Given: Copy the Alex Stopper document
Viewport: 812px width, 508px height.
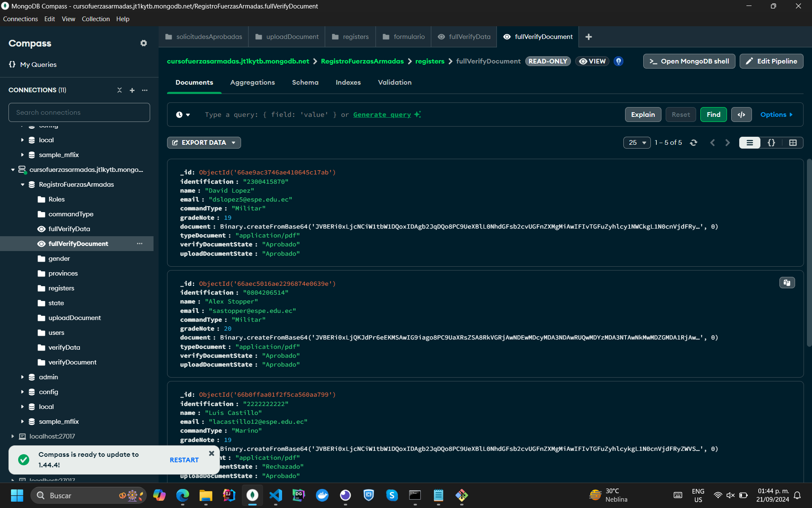Looking at the screenshot, I should coord(787,283).
